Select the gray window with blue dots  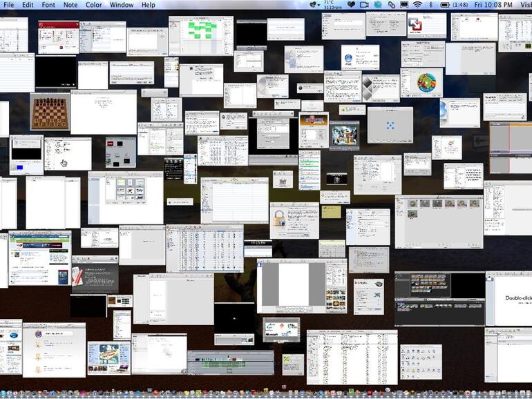click(390, 125)
